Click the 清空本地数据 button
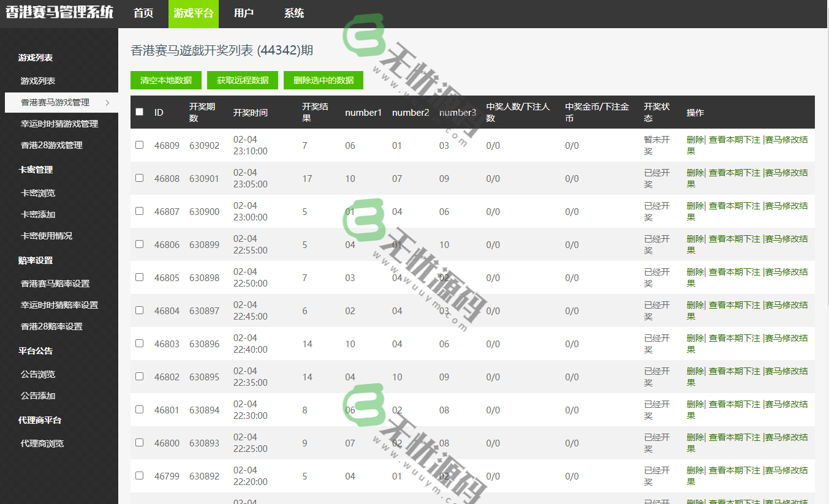 coord(166,80)
